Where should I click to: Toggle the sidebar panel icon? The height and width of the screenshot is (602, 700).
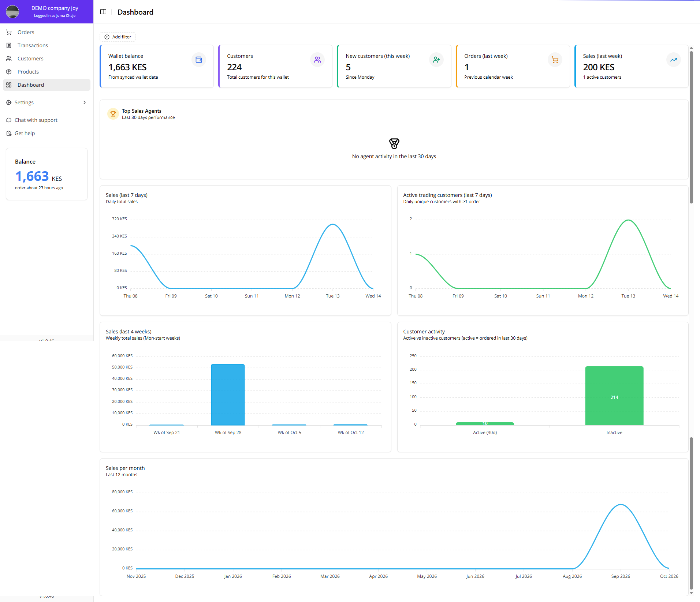[103, 12]
